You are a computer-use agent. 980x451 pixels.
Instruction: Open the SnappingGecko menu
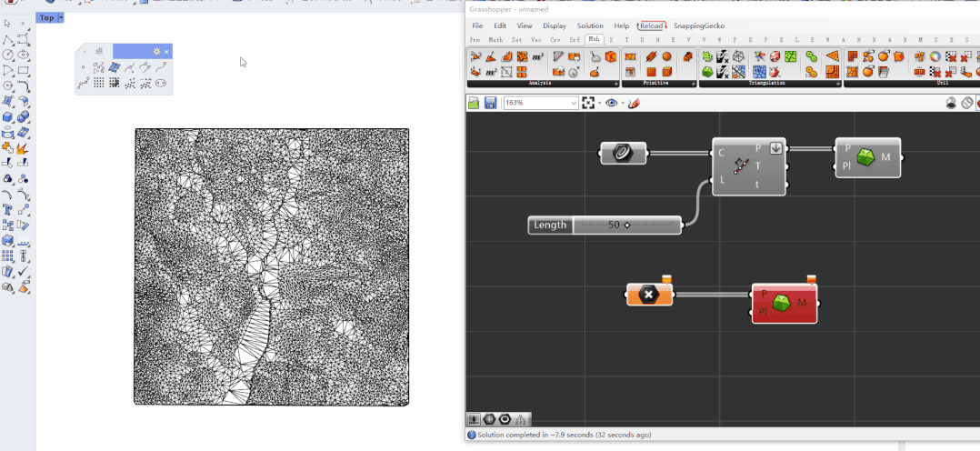(x=699, y=25)
